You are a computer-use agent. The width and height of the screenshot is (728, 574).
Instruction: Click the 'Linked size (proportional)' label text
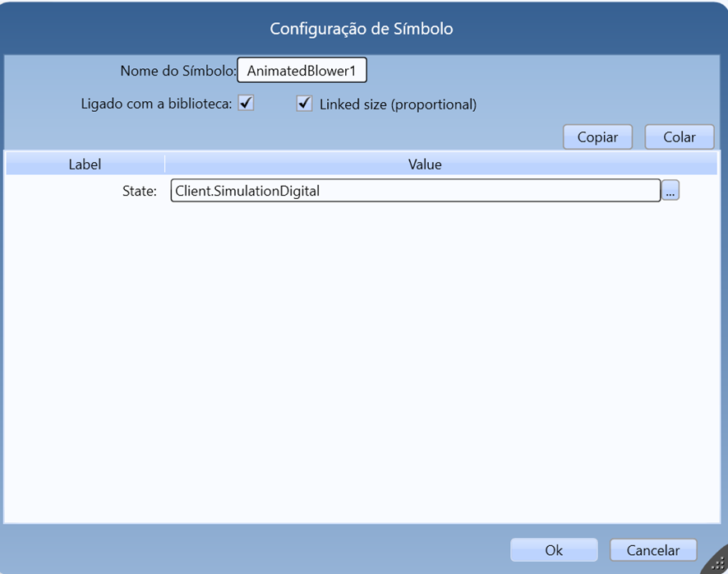[x=398, y=104]
